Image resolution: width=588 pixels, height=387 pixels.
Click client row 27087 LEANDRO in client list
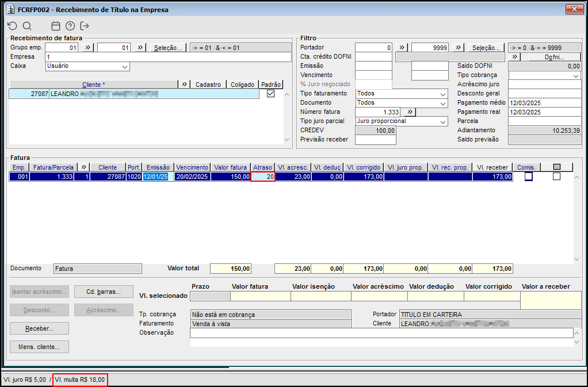[x=134, y=94]
